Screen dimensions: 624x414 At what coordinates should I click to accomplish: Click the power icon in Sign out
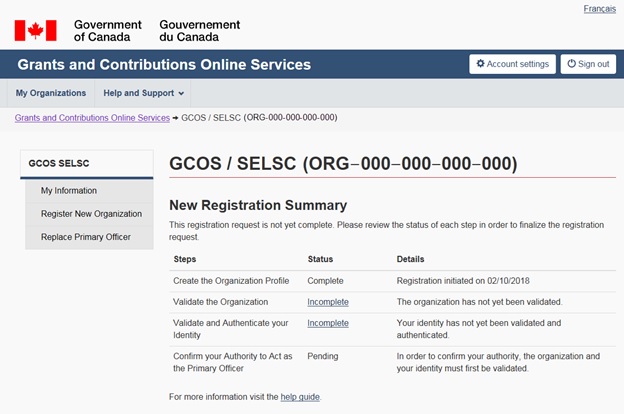(572, 64)
